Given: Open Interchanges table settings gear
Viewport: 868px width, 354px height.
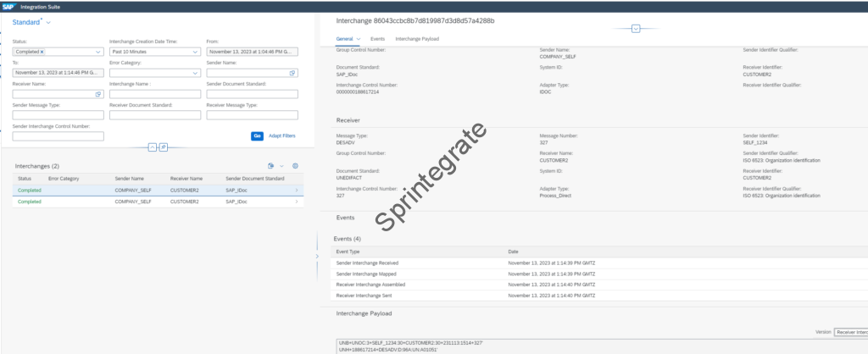Looking at the screenshot, I should pos(295,166).
